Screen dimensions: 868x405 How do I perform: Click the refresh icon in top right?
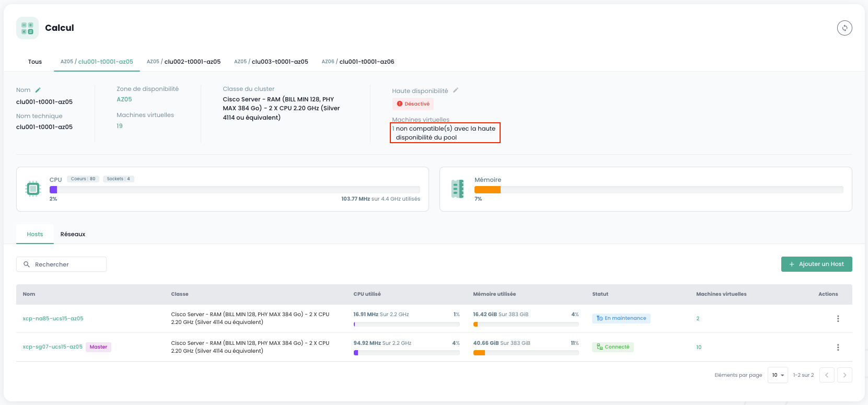844,28
